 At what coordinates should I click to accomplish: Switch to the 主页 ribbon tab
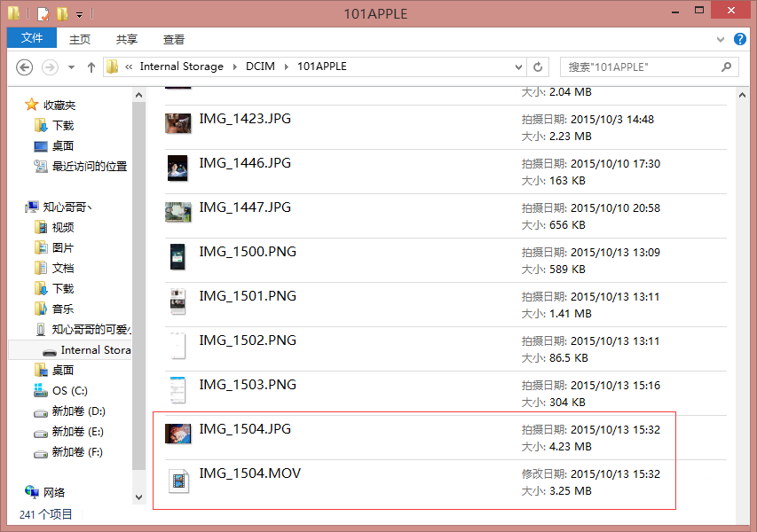pos(80,40)
